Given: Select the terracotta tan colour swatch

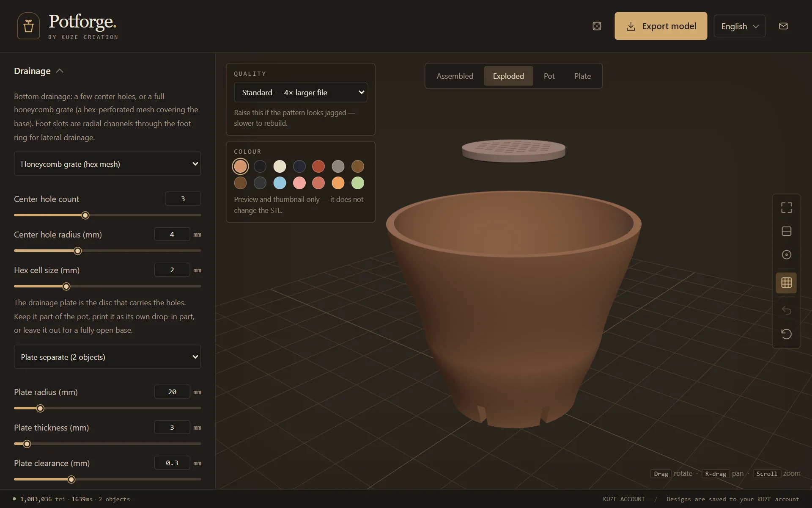Looking at the screenshot, I should [240, 166].
